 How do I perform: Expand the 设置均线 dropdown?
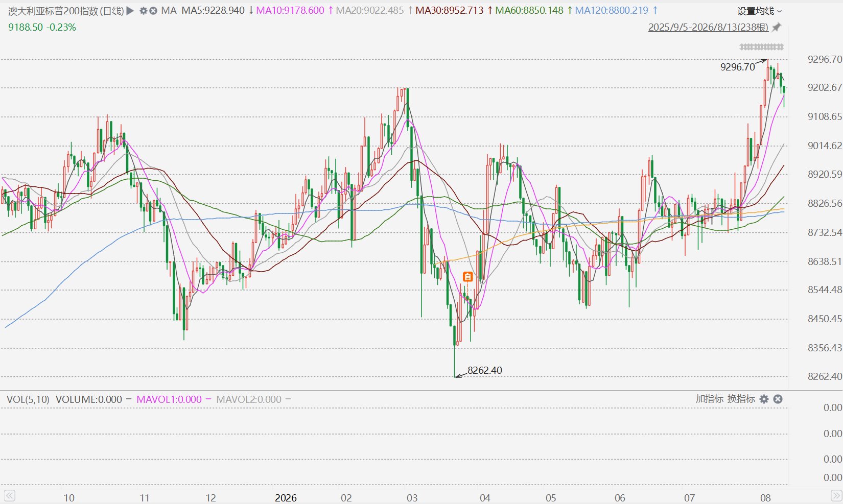pyautogui.click(x=759, y=11)
